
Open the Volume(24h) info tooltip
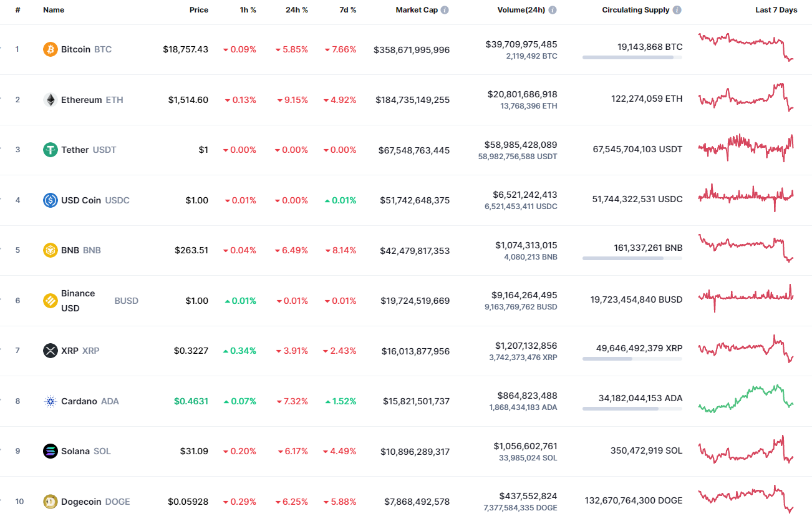pos(551,9)
